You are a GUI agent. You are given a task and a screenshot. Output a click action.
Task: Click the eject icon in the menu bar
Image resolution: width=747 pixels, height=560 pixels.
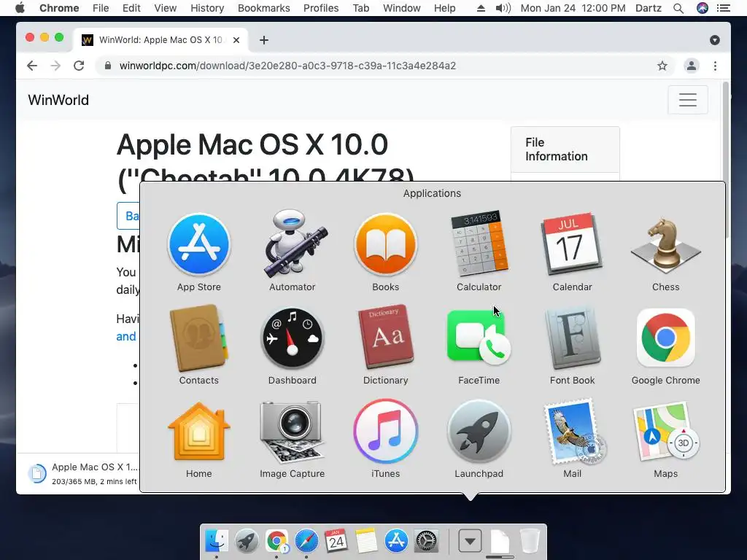tap(481, 8)
